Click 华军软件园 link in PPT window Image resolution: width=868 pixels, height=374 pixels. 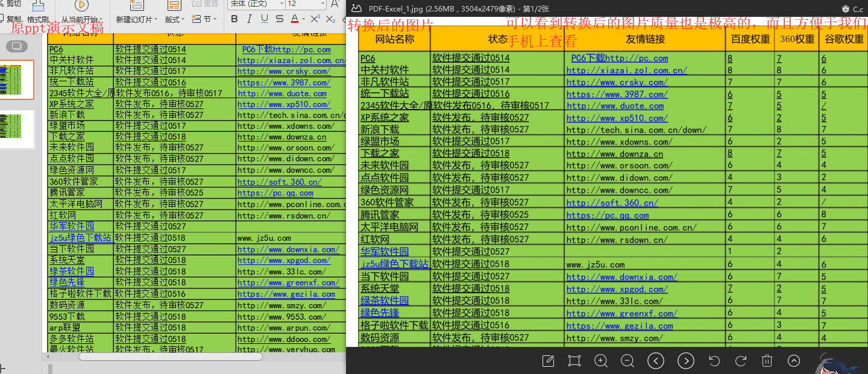72,226
